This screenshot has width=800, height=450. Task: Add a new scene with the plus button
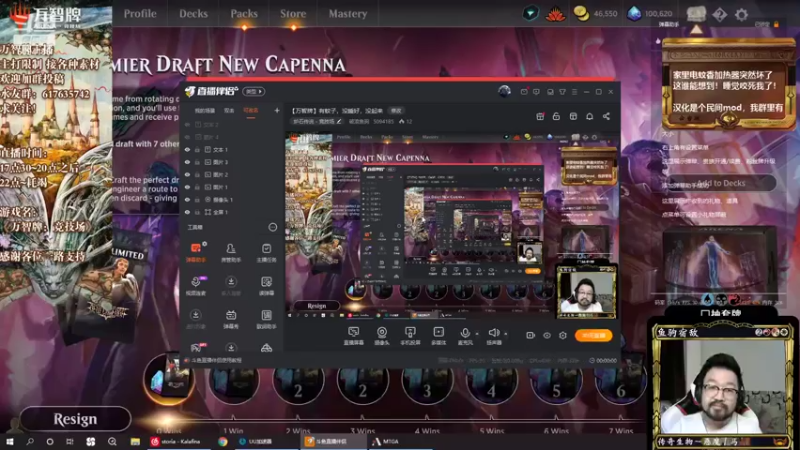click(277, 110)
